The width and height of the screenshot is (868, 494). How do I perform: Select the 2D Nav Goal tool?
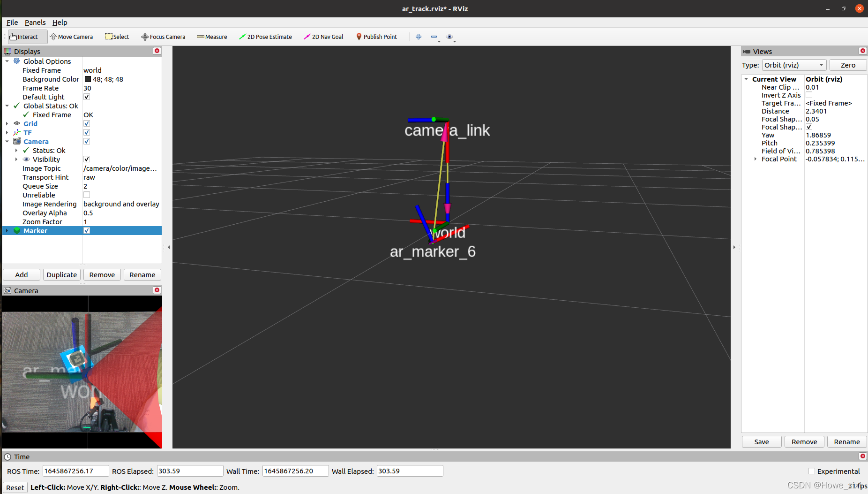point(323,37)
